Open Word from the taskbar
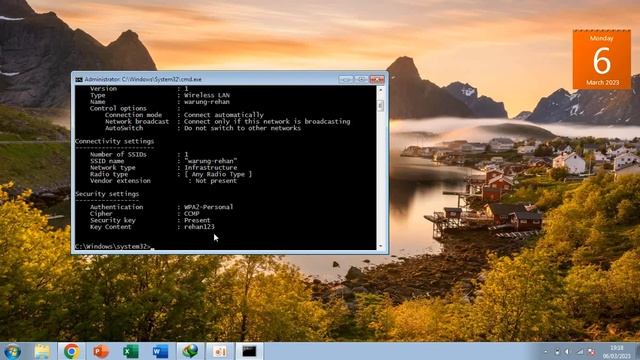This screenshot has height=360, width=640. [x=160, y=351]
